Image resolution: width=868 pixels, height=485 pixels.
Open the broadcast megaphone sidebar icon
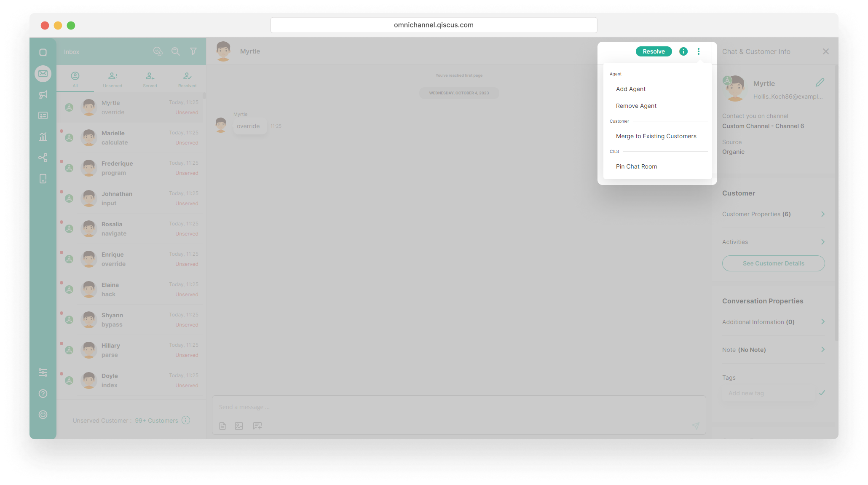43,95
